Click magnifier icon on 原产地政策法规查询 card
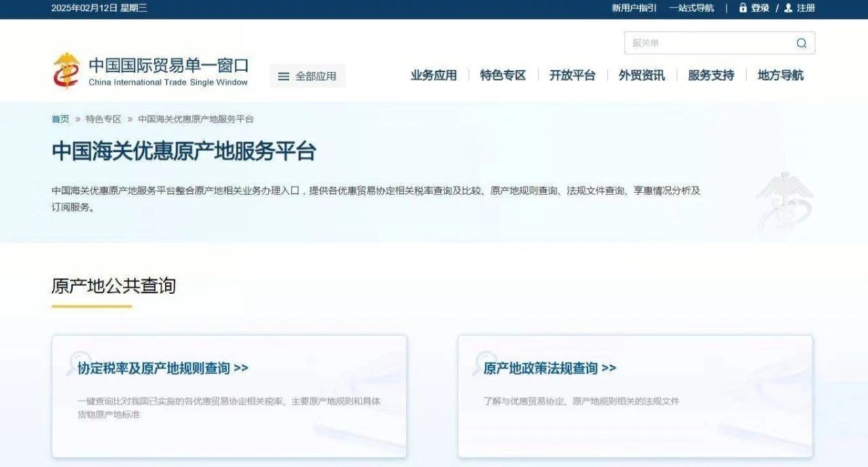The height and width of the screenshot is (467, 868). (x=485, y=363)
